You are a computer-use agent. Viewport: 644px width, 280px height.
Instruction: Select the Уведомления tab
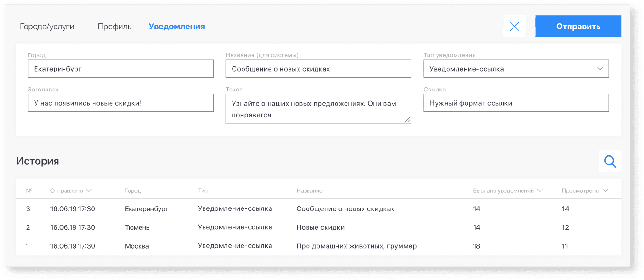[177, 27]
